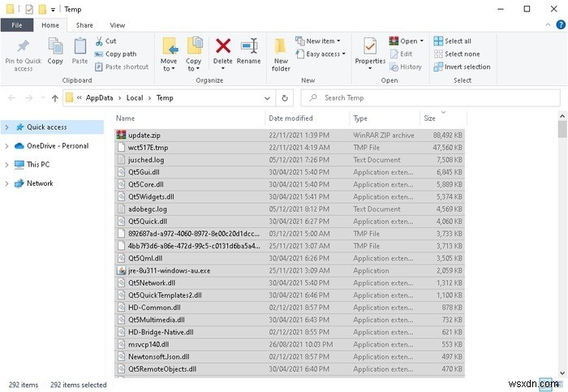Switch to the Home ribbon tab
Screen dimensions: 568x392
[x=50, y=25]
